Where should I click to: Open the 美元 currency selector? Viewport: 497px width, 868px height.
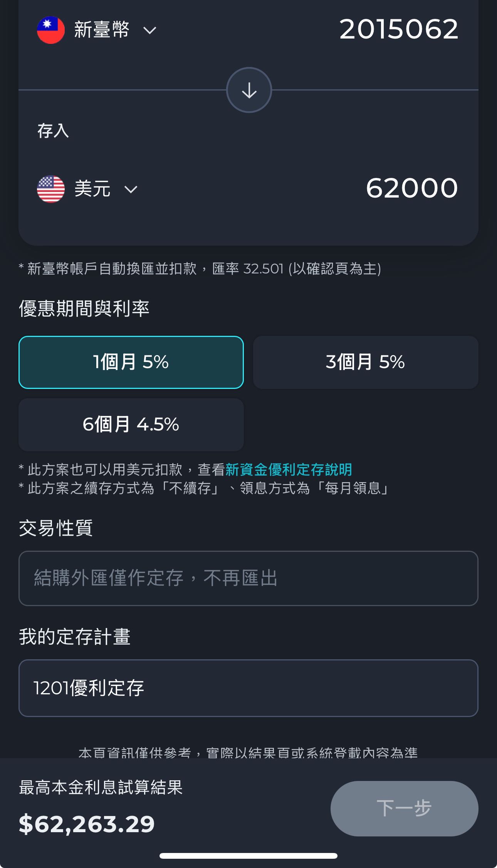131,189
